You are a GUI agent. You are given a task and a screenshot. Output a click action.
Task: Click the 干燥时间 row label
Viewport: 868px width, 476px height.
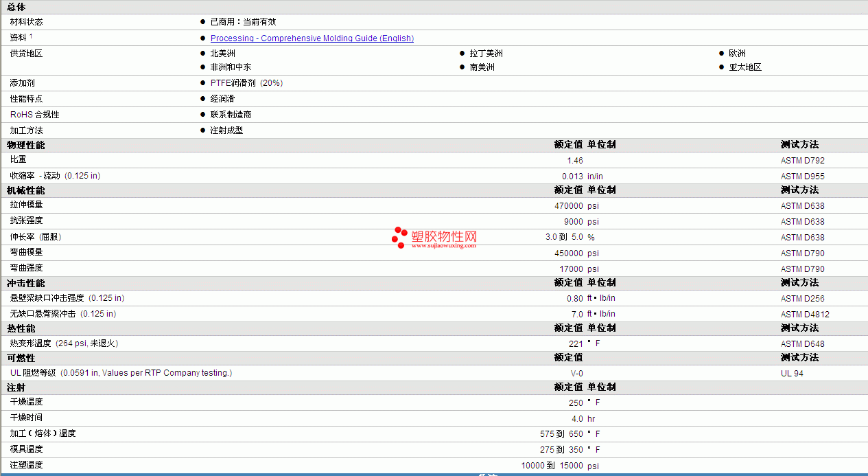pos(27,418)
